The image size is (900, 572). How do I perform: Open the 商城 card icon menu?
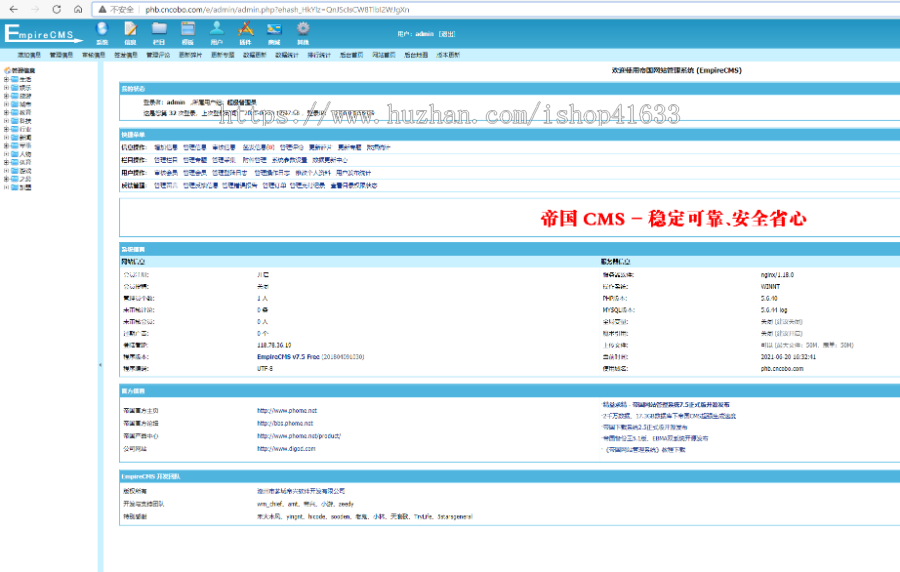274,33
